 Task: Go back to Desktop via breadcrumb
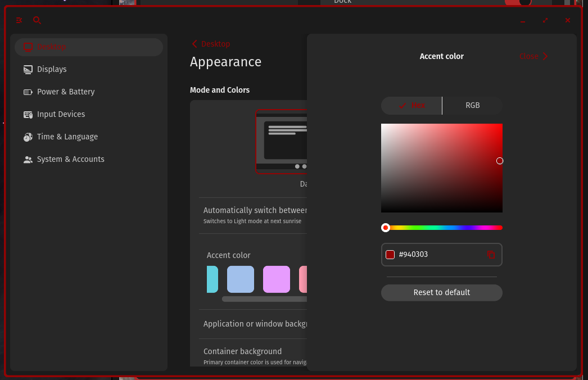click(x=211, y=44)
